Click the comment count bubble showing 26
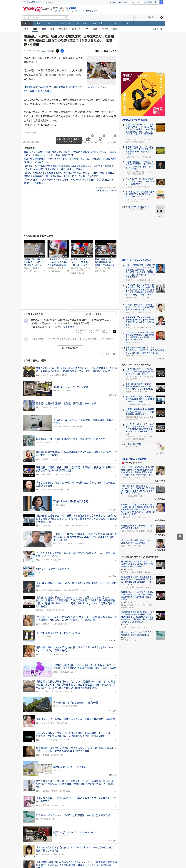 44,51
